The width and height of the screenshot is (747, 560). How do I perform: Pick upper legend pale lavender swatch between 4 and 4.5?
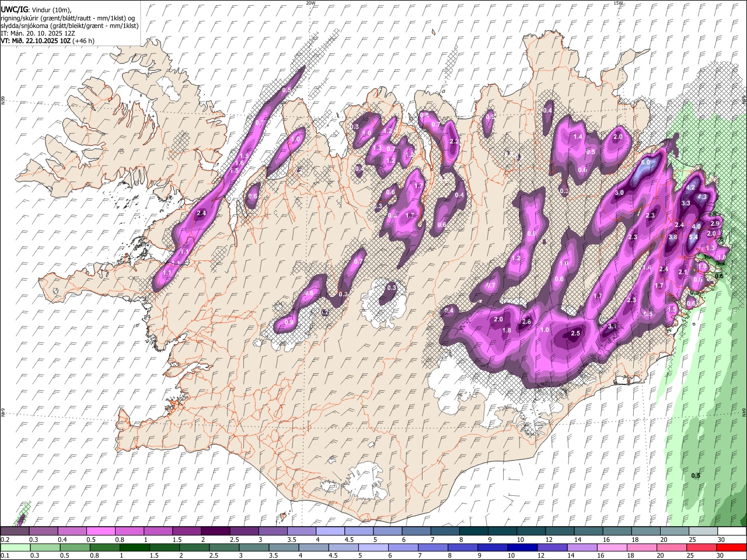pyautogui.click(x=330, y=531)
